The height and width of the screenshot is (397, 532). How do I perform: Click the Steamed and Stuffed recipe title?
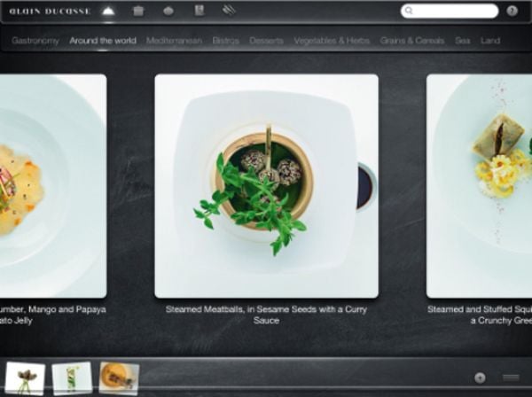(480, 315)
